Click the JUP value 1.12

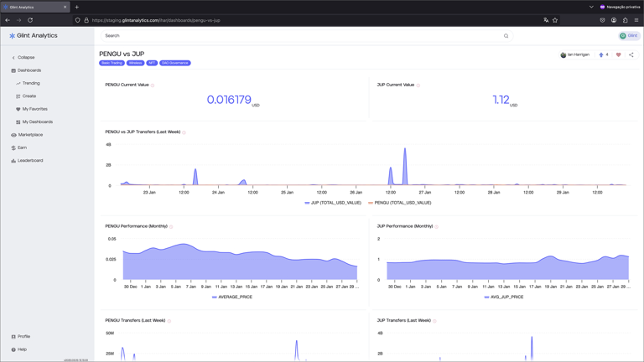(x=501, y=100)
